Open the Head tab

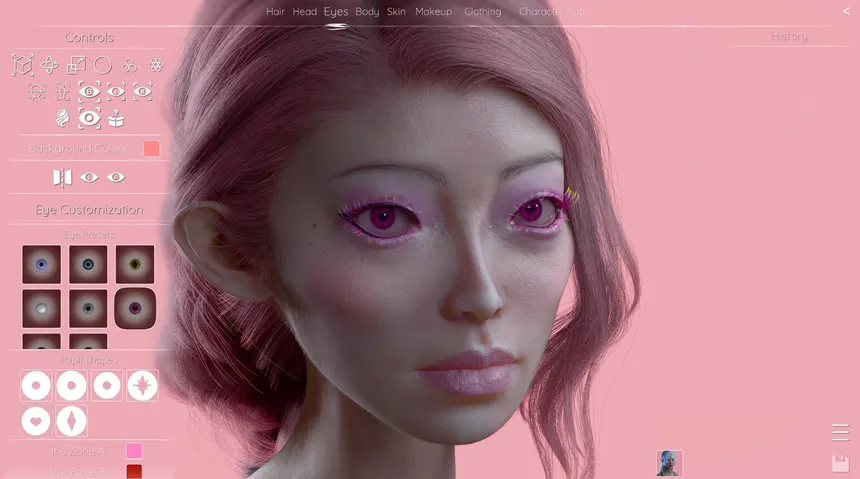[304, 12]
